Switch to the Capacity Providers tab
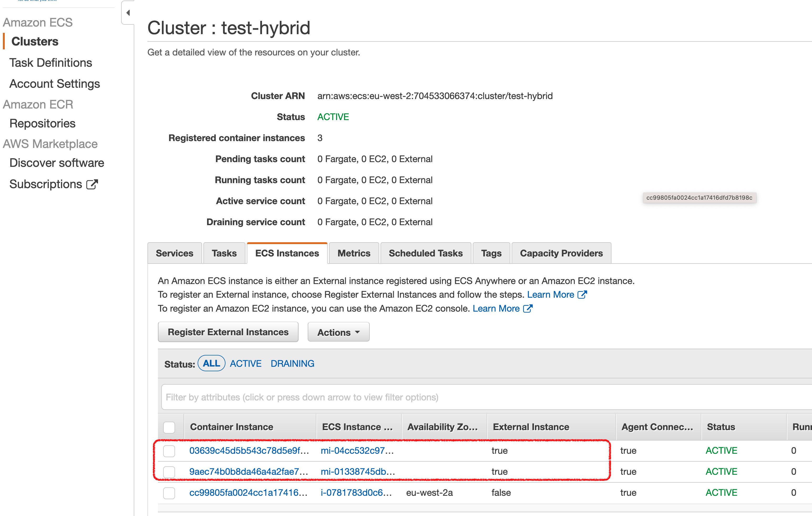 [x=561, y=253]
